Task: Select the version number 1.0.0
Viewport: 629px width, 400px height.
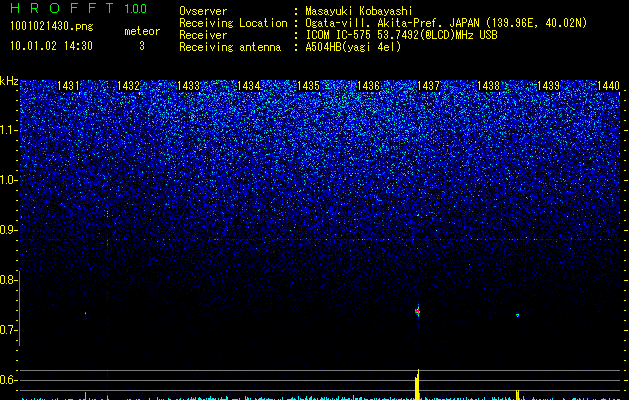Action: point(135,8)
